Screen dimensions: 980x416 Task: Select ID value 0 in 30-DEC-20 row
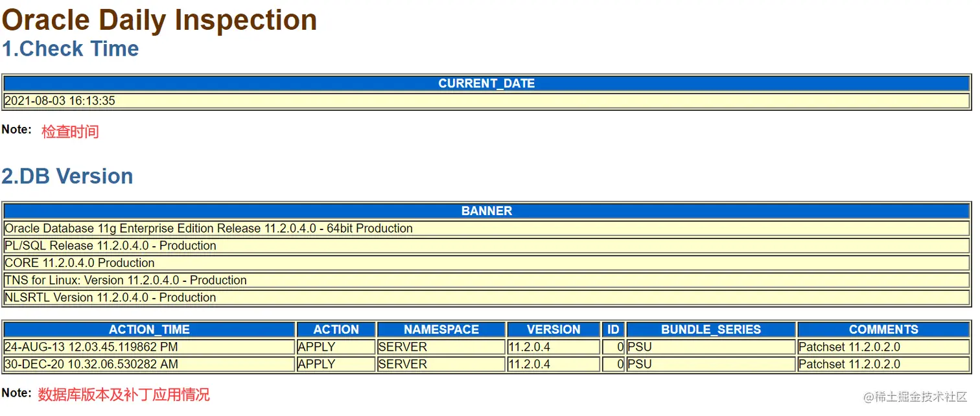613,364
